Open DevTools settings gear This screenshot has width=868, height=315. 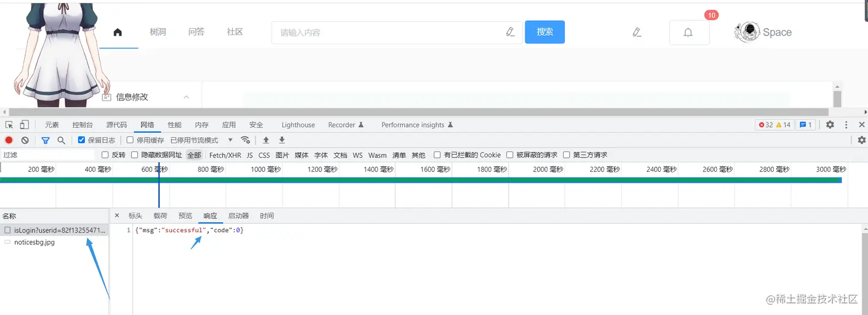click(x=830, y=125)
